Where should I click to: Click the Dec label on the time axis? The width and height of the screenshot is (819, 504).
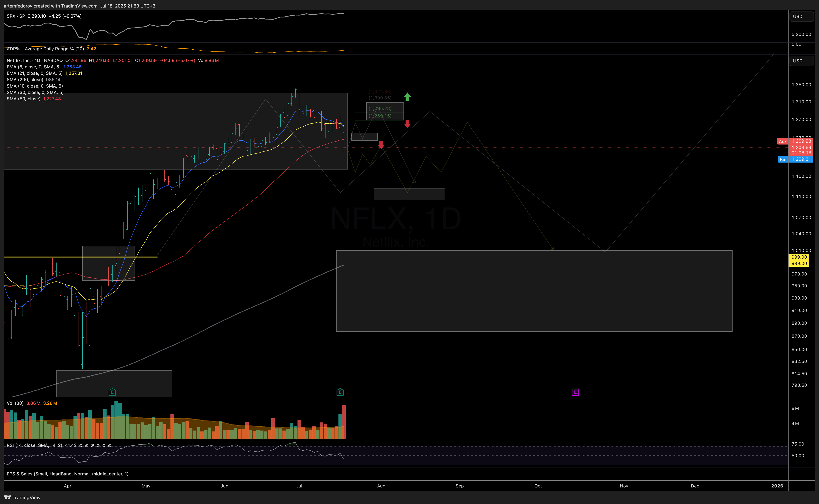(695, 486)
